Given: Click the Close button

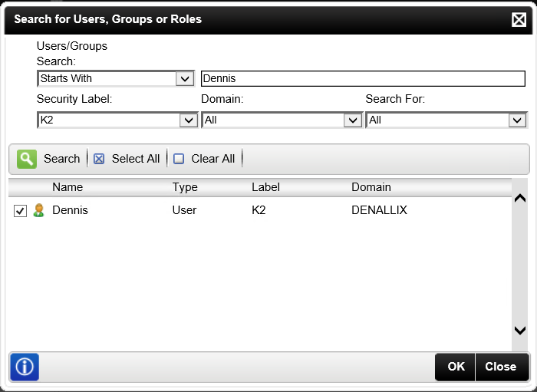Looking at the screenshot, I should click(x=501, y=367).
